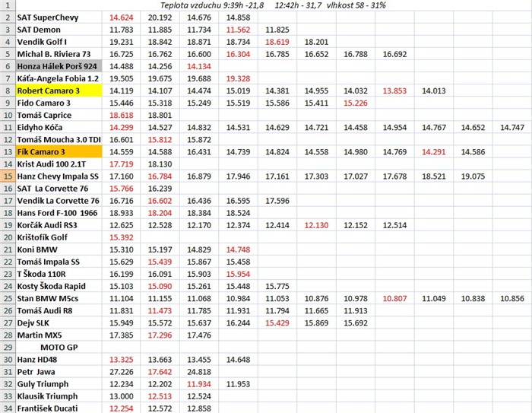Select red value 16.304 in Riviera row
This screenshot has height=413, width=532.
coord(238,54)
